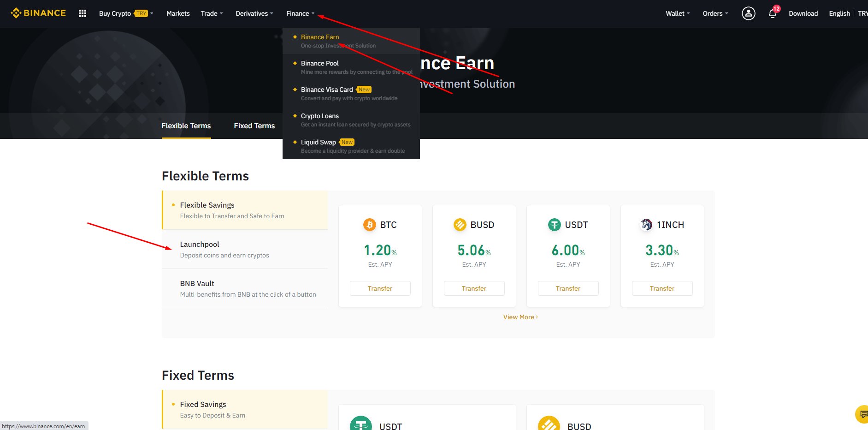
Task: Click Transfer on the BTC card
Action: pyautogui.click(x=380, y=288)
